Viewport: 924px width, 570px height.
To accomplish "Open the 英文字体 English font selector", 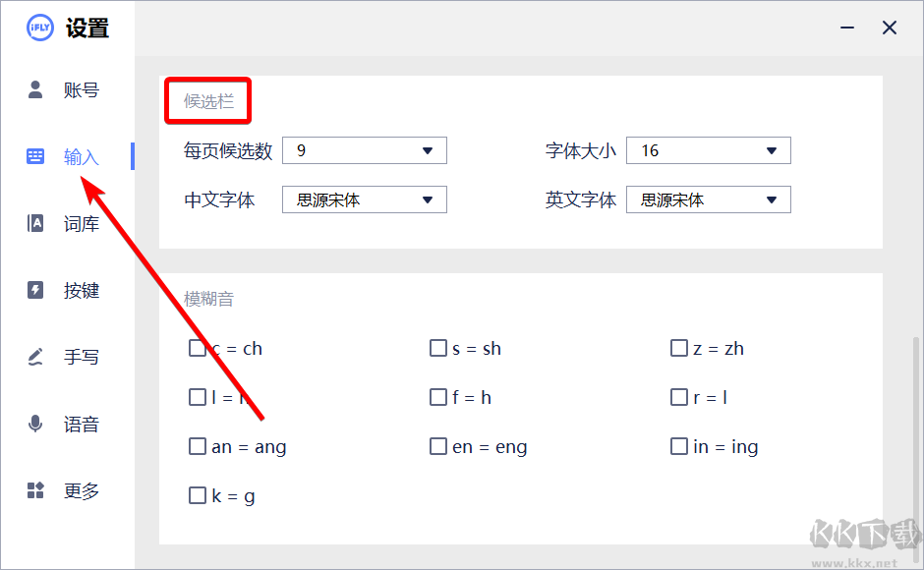I will (x=708, y=199).
